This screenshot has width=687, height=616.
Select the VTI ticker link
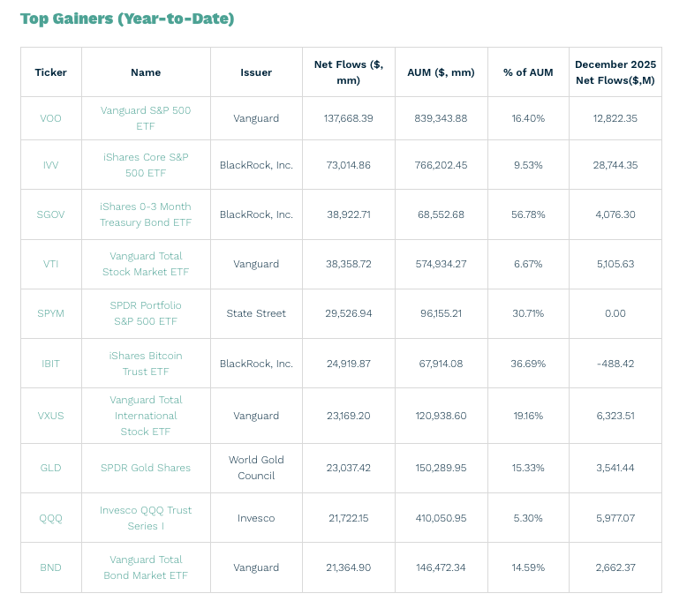point(51,264)
